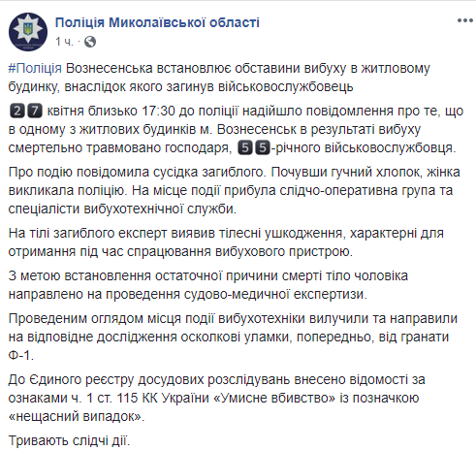Click the keycap 7 emoji before квітня

click(35, 112)
